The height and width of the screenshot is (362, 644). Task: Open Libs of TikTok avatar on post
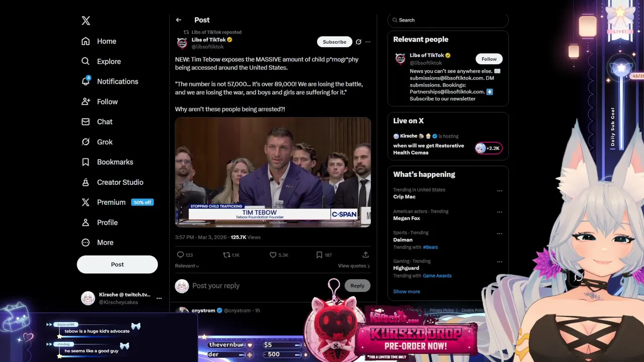(x=182, y=43)
